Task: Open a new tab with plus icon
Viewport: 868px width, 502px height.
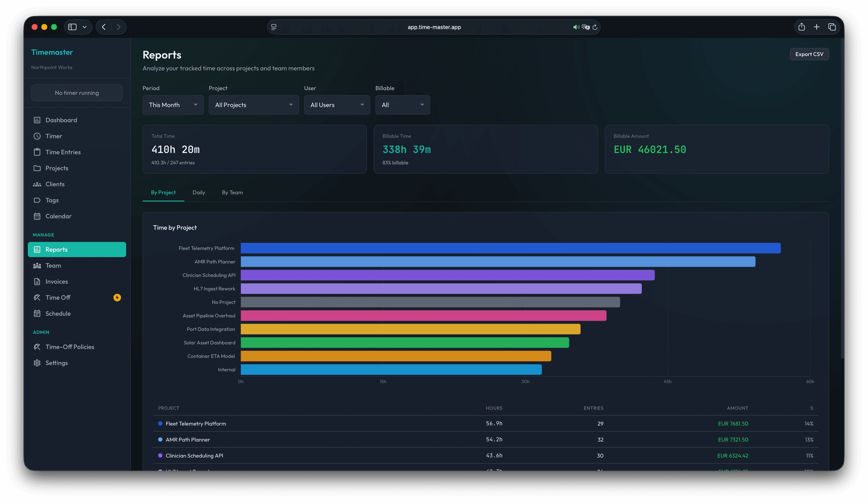Action: pos(816,27)
